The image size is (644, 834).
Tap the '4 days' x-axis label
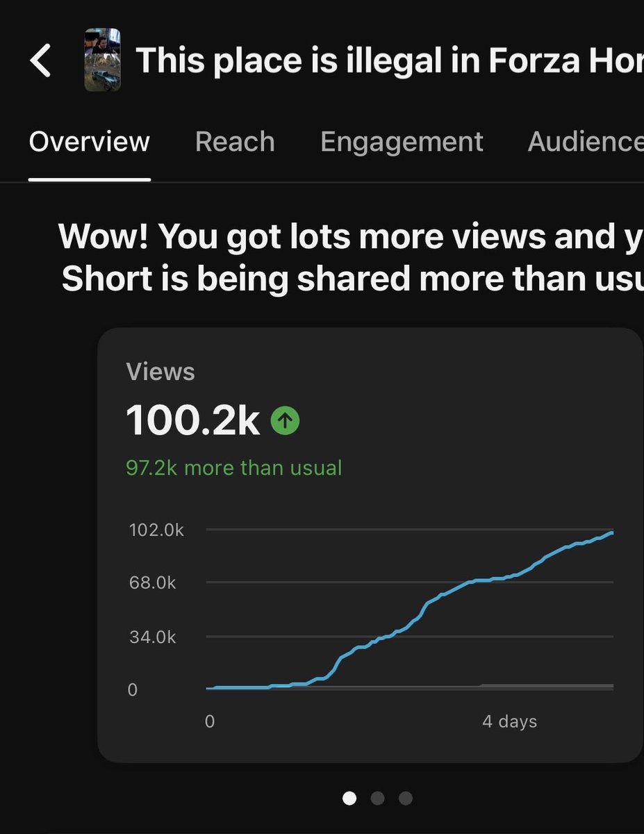510,721
